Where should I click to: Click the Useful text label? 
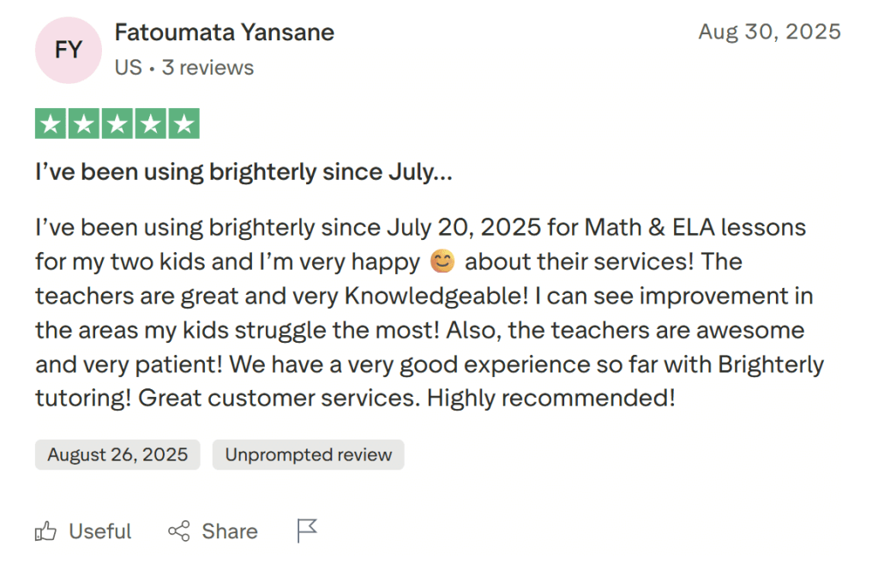(100, 531)
